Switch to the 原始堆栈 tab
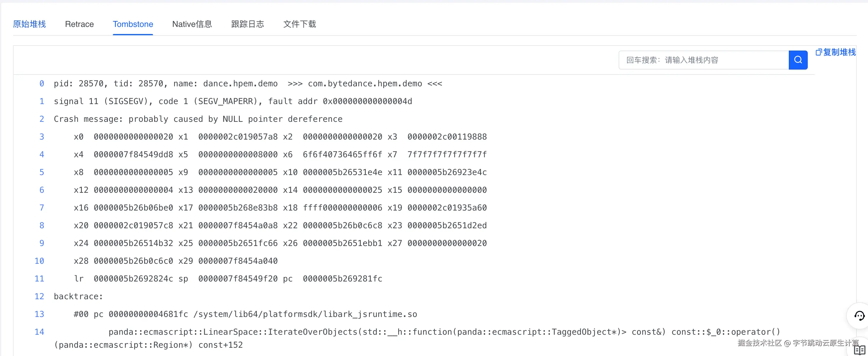The height and width of the screenshot is (356, 868). pyautogui.click(x=29, y=24)
